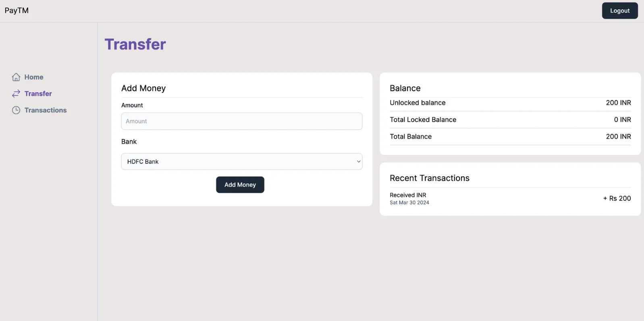Open the Transactions sidebar label

pyautogui.click(x=46, y=110)
